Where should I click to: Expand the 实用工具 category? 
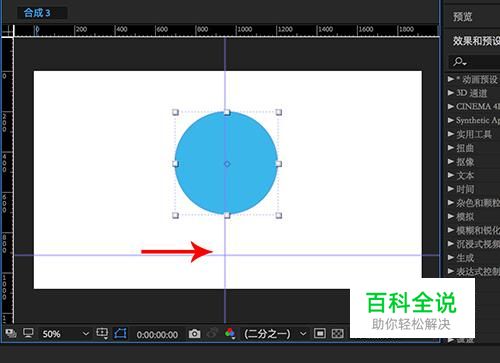(x=451, y=134)
